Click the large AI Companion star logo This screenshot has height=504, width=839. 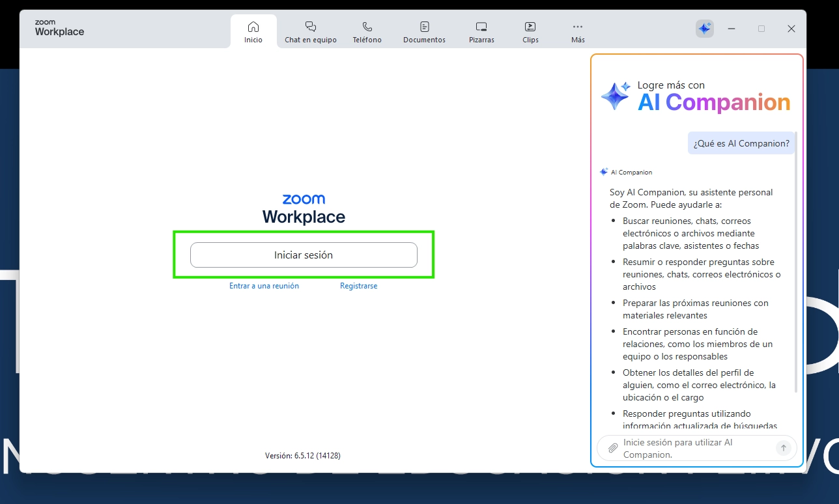pyautogui.click(x=616, y=96)
